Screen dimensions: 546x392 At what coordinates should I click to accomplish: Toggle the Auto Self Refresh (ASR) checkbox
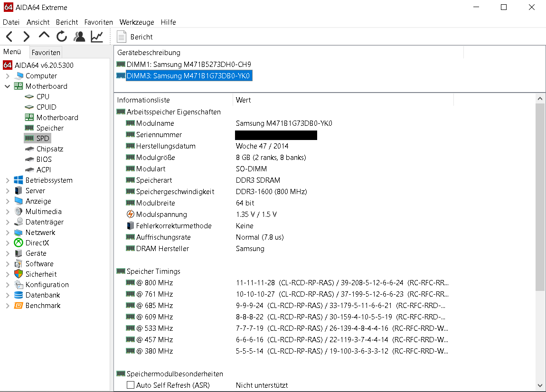[x=131, y=385]
